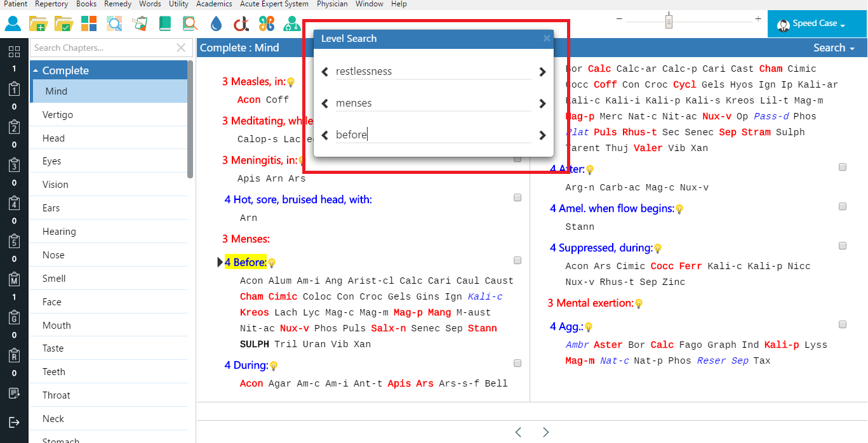Click the red and black swirl toolbar icon
This screenshot has width=868, height=443.
click(x=241, y=24)
